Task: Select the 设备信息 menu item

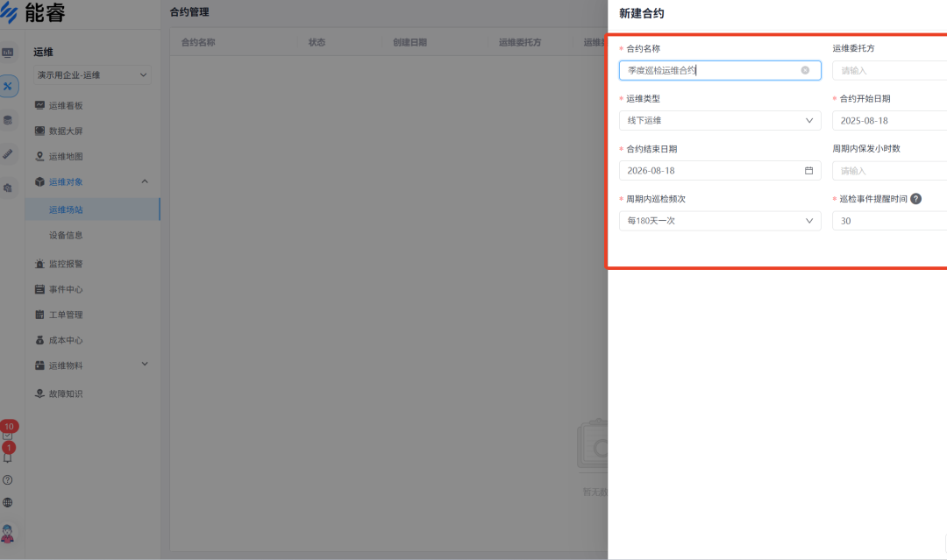Action: pyautogui.click(x=64, y=235)
